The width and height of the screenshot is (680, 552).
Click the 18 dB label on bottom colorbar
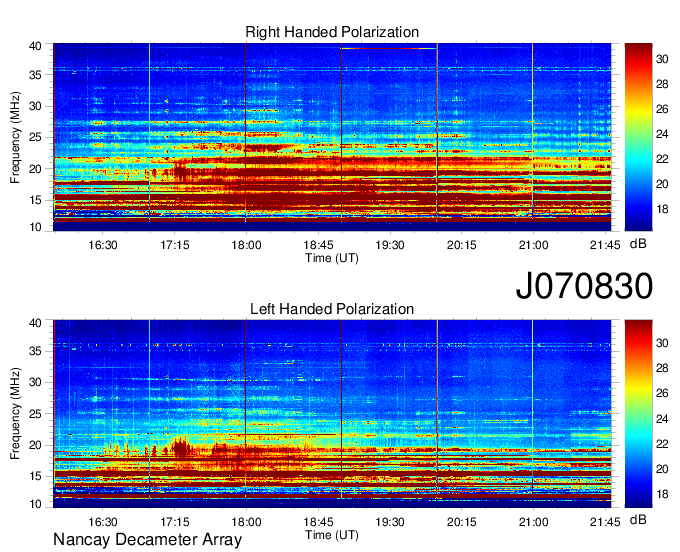click(662, 494)
